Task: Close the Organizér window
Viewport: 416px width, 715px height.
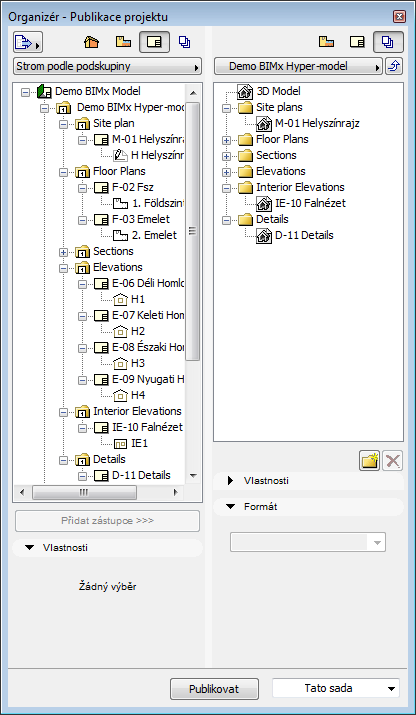Action: pyautogui.click(x=399, y=17)
